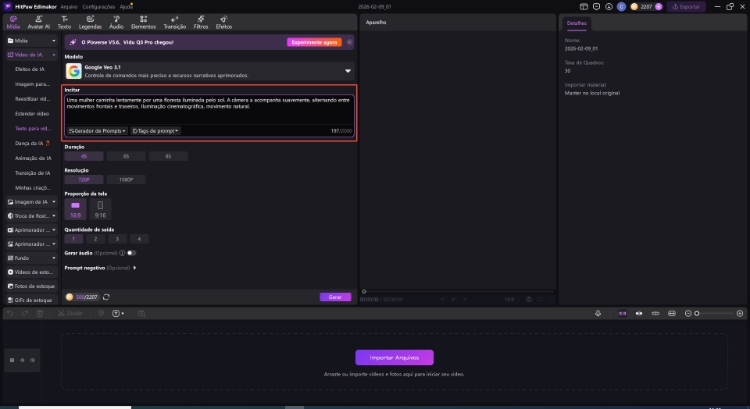Set output quantity to 2

[95, 239]
